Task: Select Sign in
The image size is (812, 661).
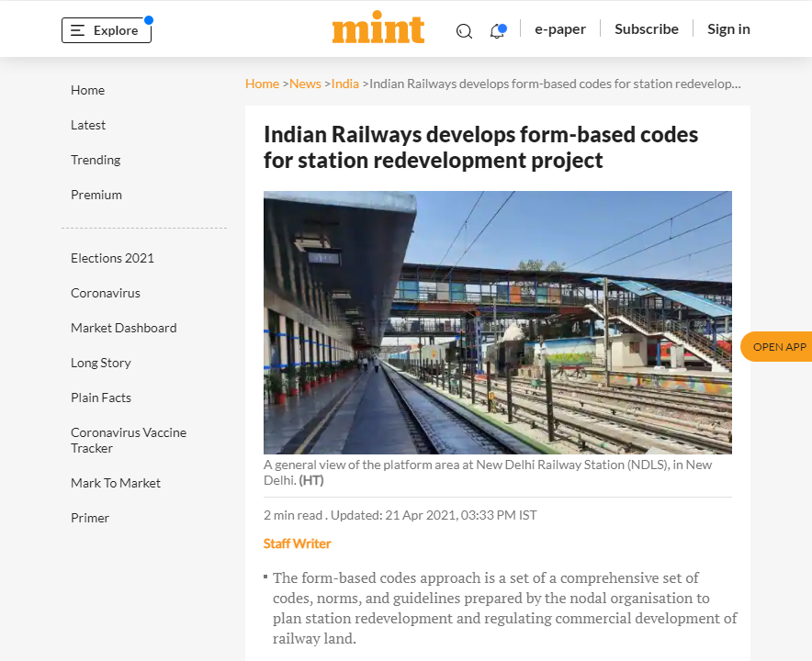Action: click(x=727, y=28)
